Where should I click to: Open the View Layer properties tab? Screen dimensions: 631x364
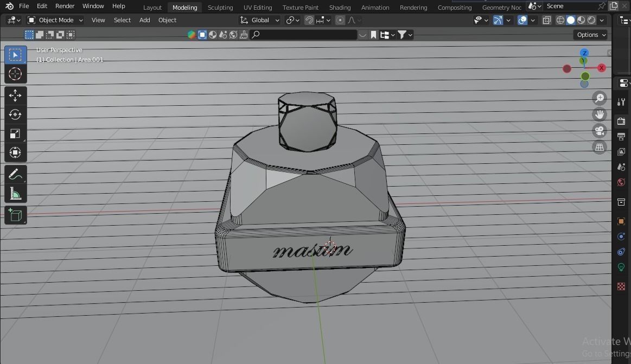(621, 152)
